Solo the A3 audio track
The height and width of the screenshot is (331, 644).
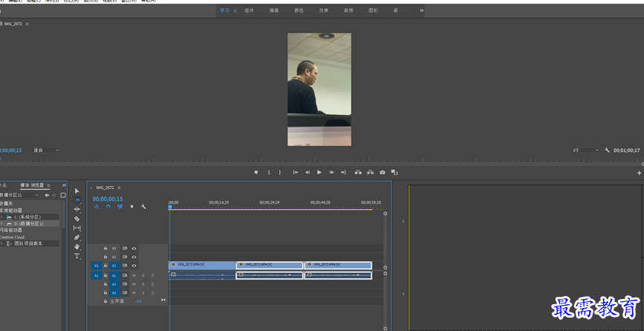click(x=144, y=293)
